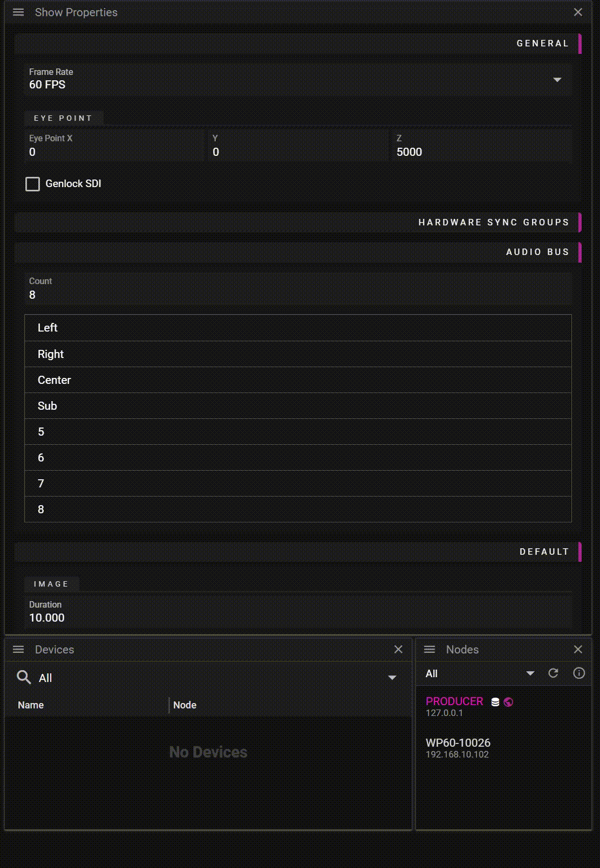The width and height of the screenshot is (600, 868).
Task: Open the Nodes panel hamburger menu
Action: pyautogui.click(x=429, y=650)
